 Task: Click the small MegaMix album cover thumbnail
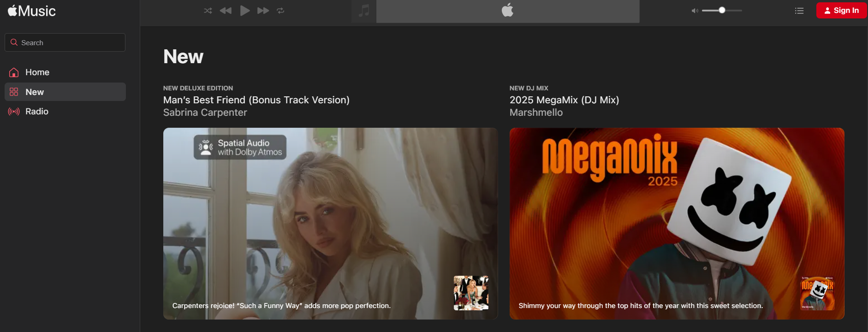(x=818, y=293)
